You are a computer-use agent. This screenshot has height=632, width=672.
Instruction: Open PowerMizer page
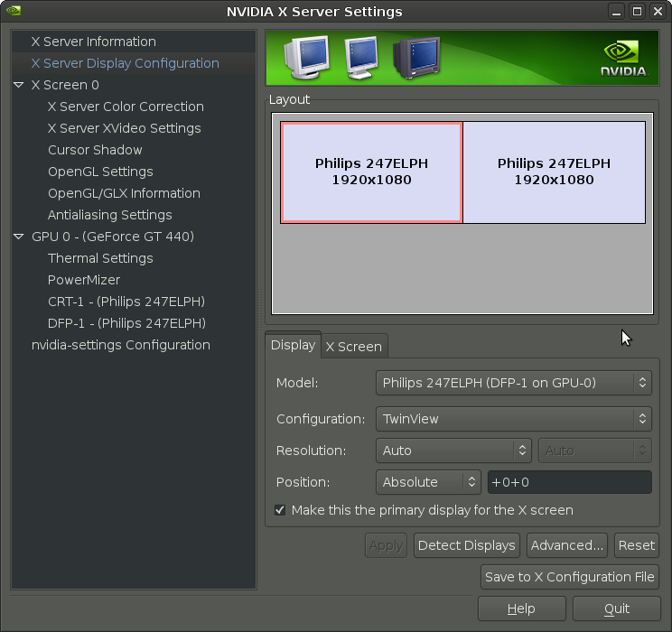coord(84,280)
